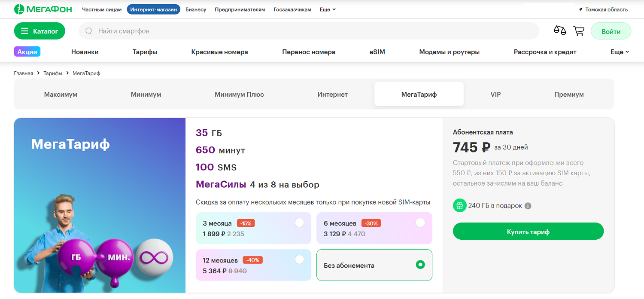The image size is (644, 299).
Task: Click the MegaFon logo
Action: pos(43,9)
